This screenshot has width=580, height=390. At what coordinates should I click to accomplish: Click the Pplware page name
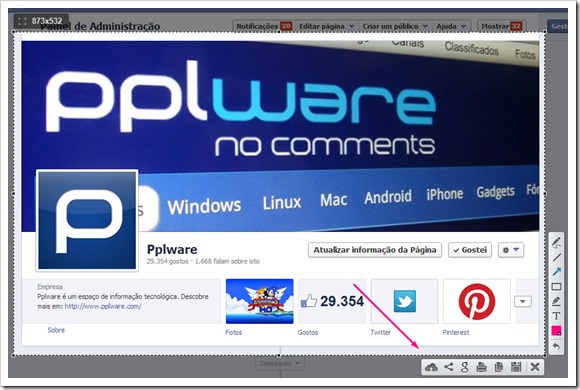point(172,249)
